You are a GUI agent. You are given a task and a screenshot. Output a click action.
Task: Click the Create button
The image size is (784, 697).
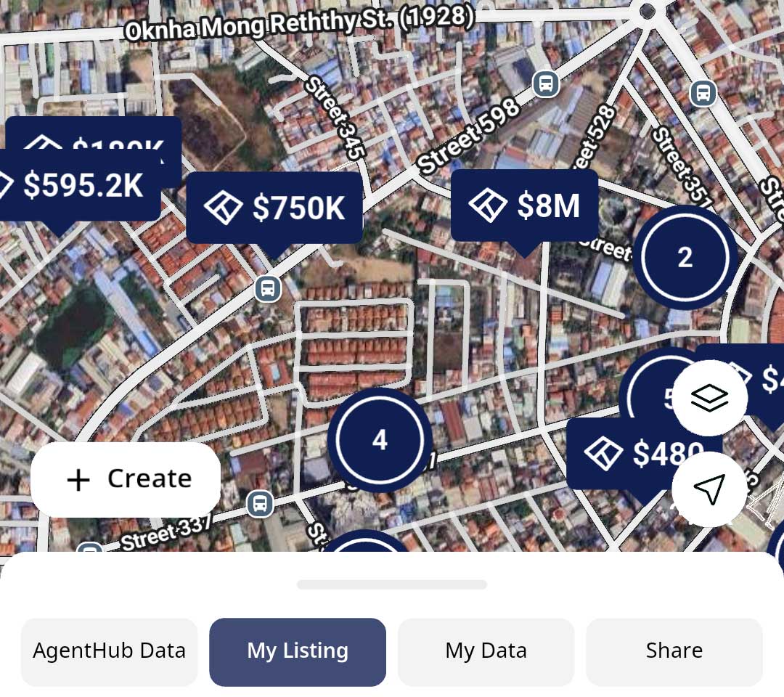[126, 479]
